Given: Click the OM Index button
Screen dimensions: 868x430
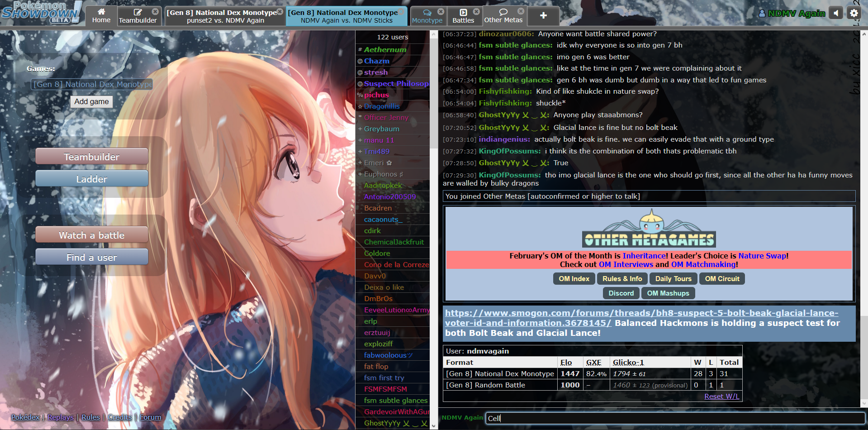Looking at the screenshot, I should tap(574, 278).
